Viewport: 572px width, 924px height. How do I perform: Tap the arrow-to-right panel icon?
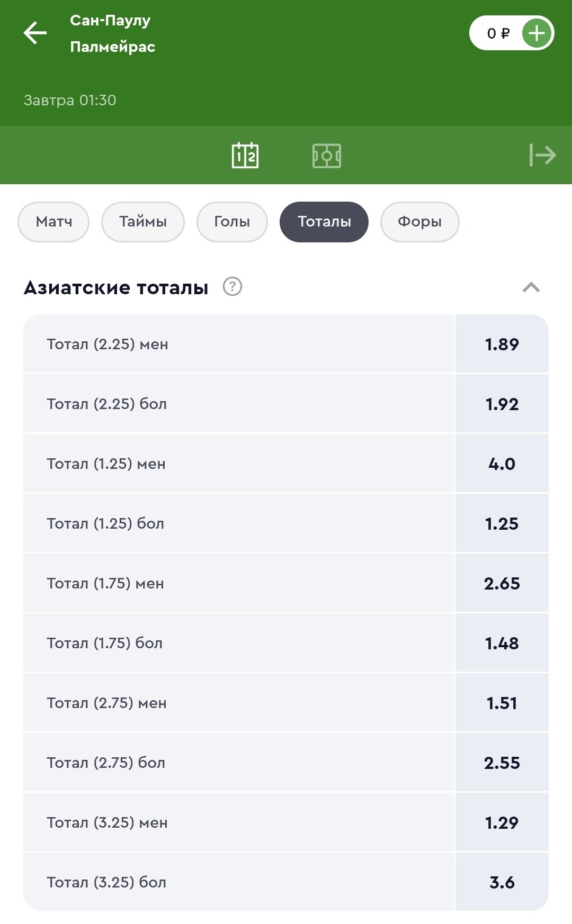pyautogui.click(x=542, y=155)
